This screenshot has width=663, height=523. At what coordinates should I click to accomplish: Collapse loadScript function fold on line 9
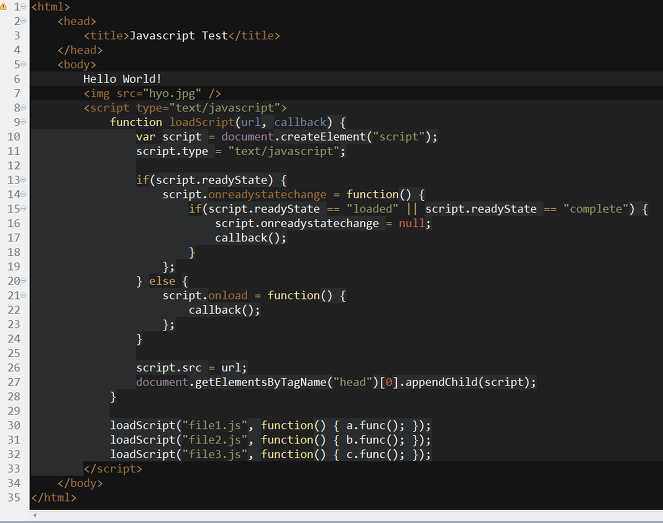coord(23,122)
